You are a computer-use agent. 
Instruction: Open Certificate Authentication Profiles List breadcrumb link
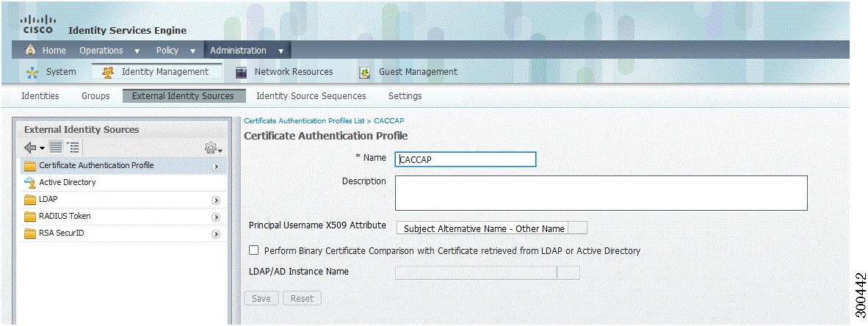click(x=304, y=120)
